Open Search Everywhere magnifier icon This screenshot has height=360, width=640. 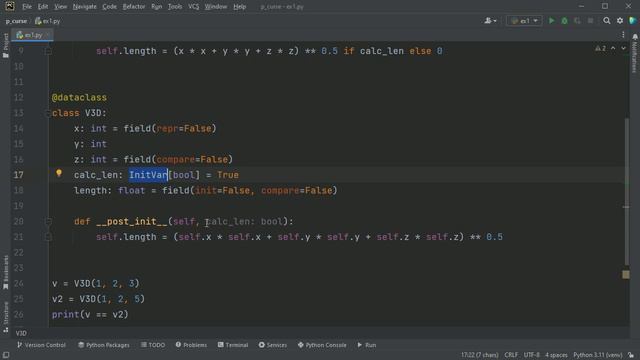(607, 21)
